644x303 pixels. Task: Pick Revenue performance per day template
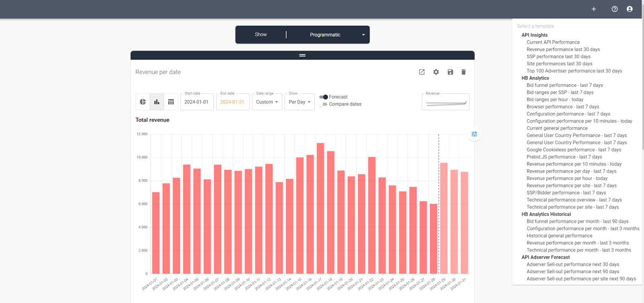point(572,171)
